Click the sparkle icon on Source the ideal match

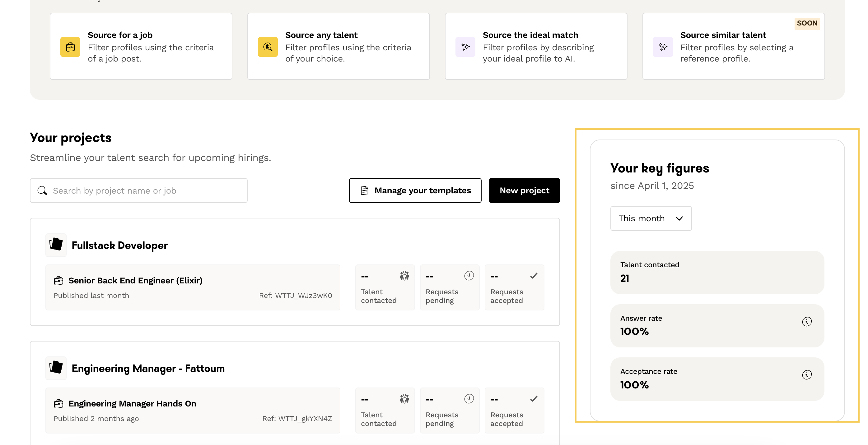point(465,47)
